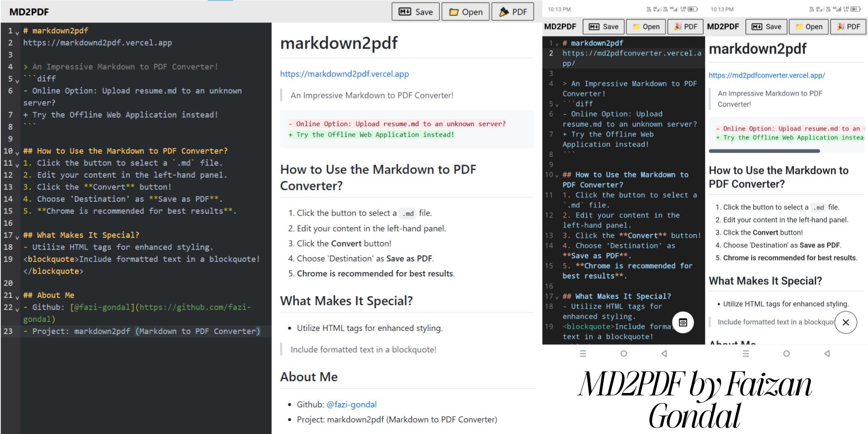Collapse the markdown2pdf heading fold on line 1
Image resolution: width=868 pixels, height=434 pixels.
pos(16,32)
